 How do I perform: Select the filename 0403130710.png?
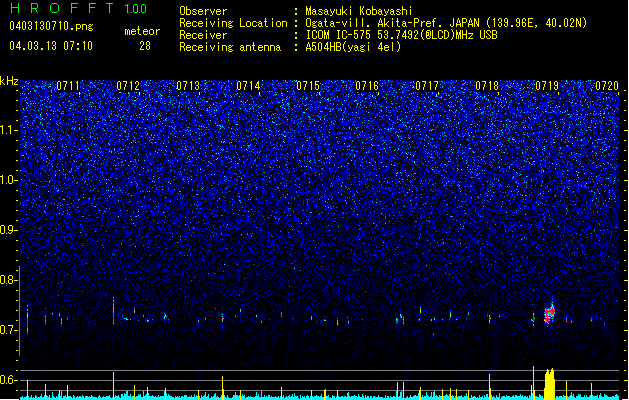(51, 26)
